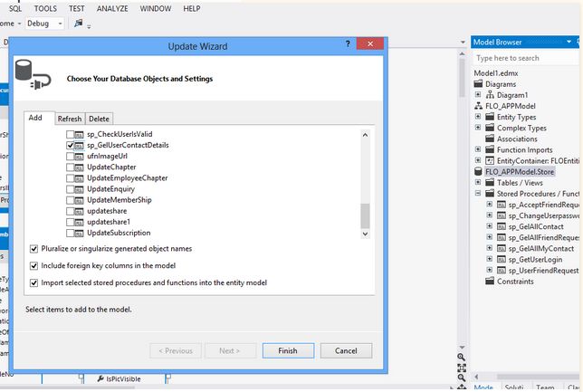
Task: Switch to the Delete tab
Action: tap(99, 119)
